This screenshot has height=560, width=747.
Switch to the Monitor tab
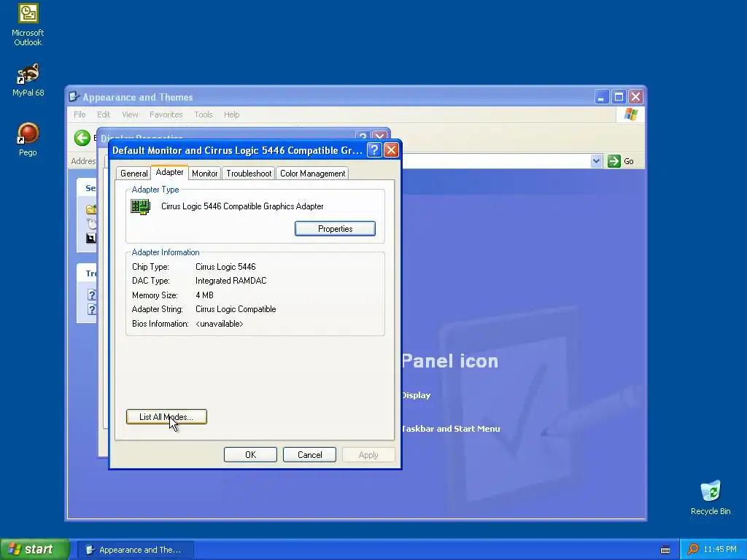click(x=205, y=174)
